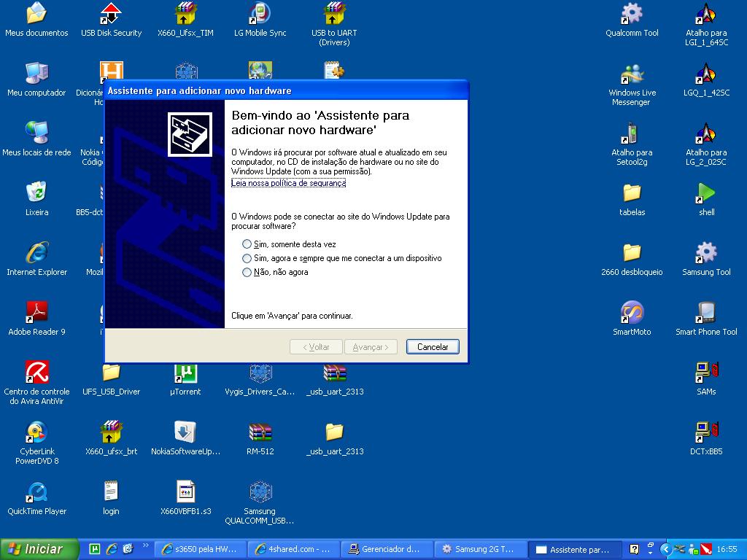Click the taskbar help question icon

tap(634, 549)
